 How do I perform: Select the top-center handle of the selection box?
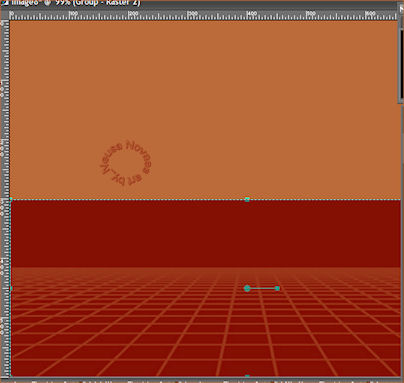[247, 199]
